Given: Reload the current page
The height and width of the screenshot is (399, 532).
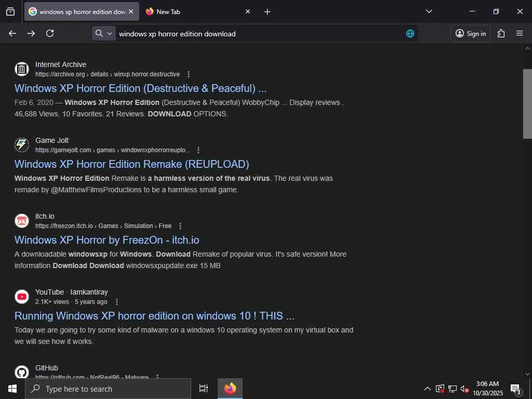Looking at the screenshot, I should click(x=50, y=33).
